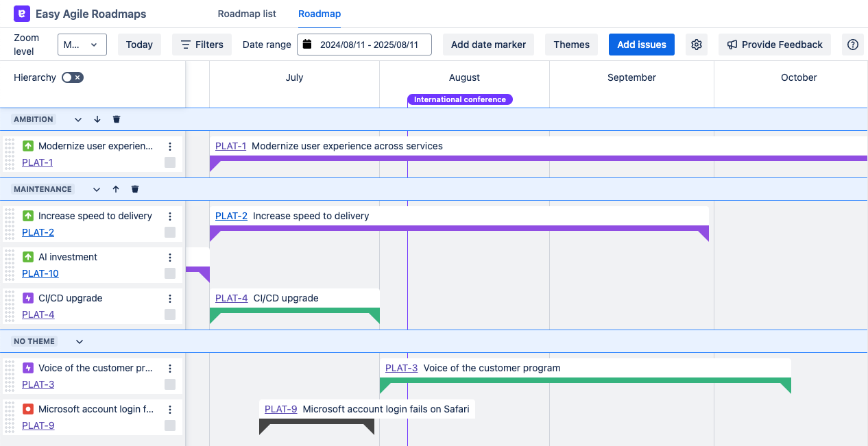868x446 pixels.
Task: Click the purple bar for Modernize user experience
Action: [538, 158]
